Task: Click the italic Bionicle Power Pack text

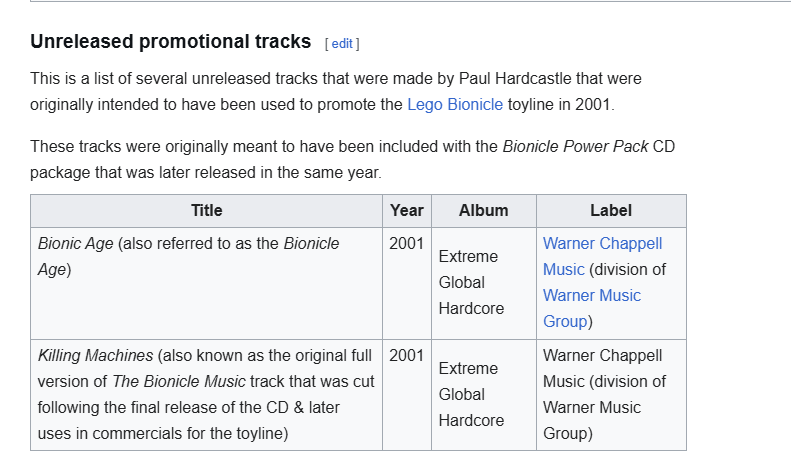Action: [x=574, y=146]
